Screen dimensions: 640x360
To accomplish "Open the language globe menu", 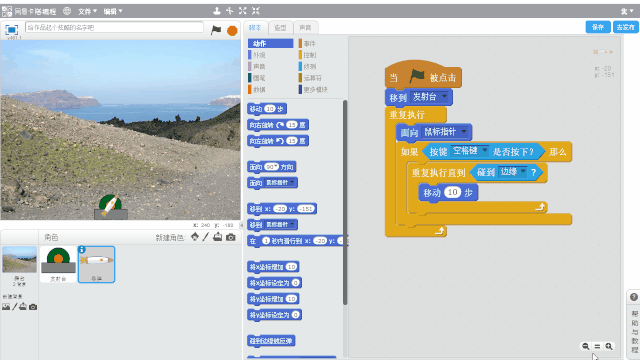I will 67,11.
